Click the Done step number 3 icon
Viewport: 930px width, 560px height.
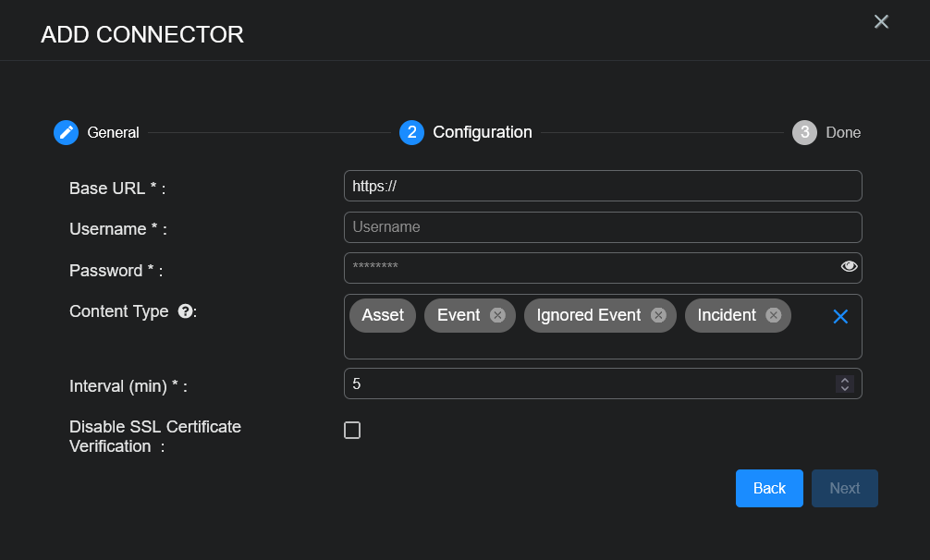[804, 132]
